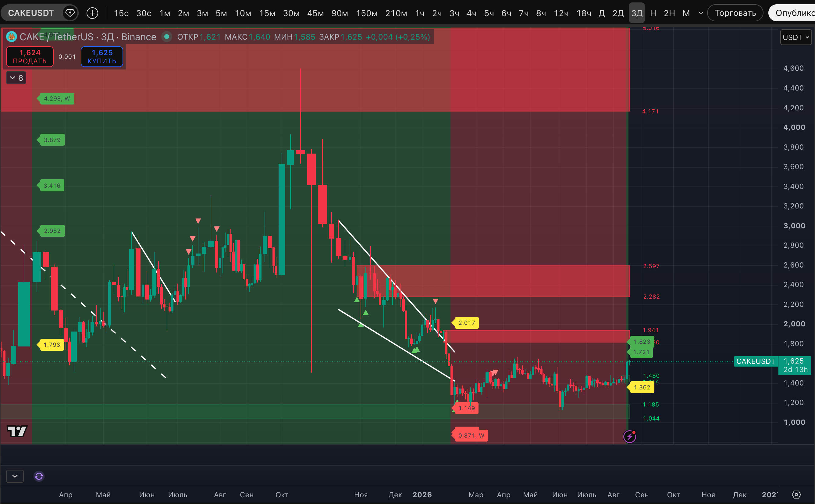Expand the timeframe list chevron

[x=701, y=13]
